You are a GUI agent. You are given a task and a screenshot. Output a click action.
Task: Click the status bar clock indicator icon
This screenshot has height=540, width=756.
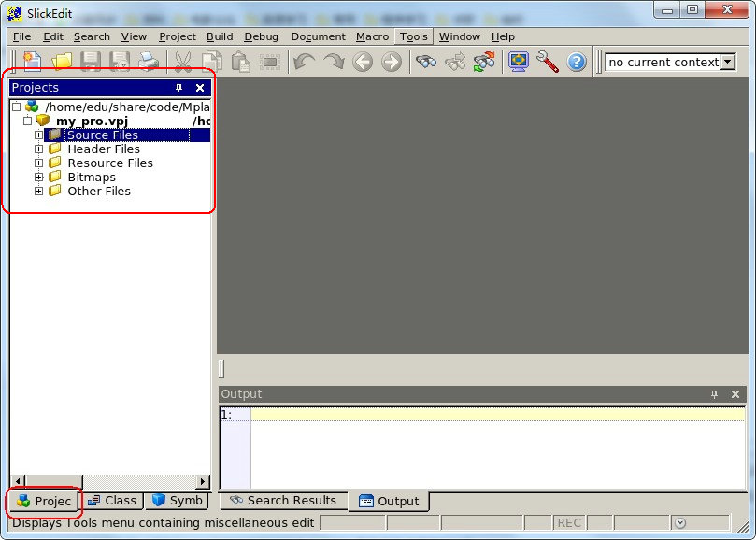coord(679,522)
